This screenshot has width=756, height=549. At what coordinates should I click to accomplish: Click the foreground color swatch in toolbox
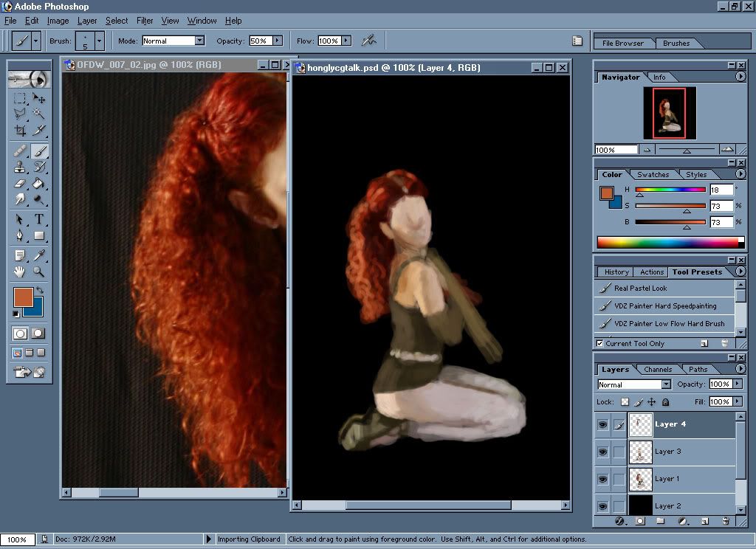24,297
